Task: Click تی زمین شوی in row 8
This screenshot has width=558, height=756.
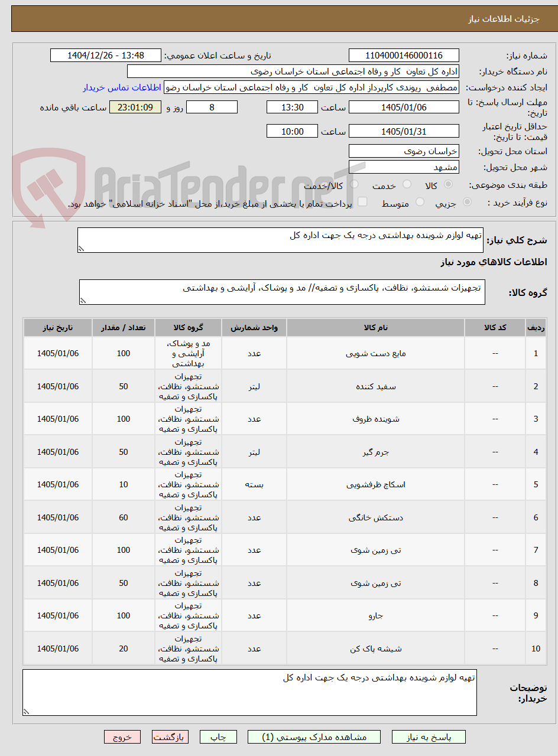Action: click(x=376, y=583)
